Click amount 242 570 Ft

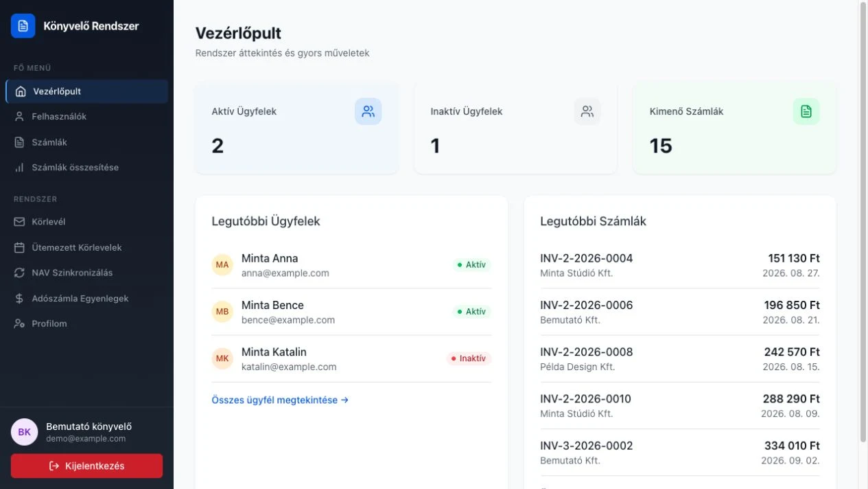click(x=792, y=352)
